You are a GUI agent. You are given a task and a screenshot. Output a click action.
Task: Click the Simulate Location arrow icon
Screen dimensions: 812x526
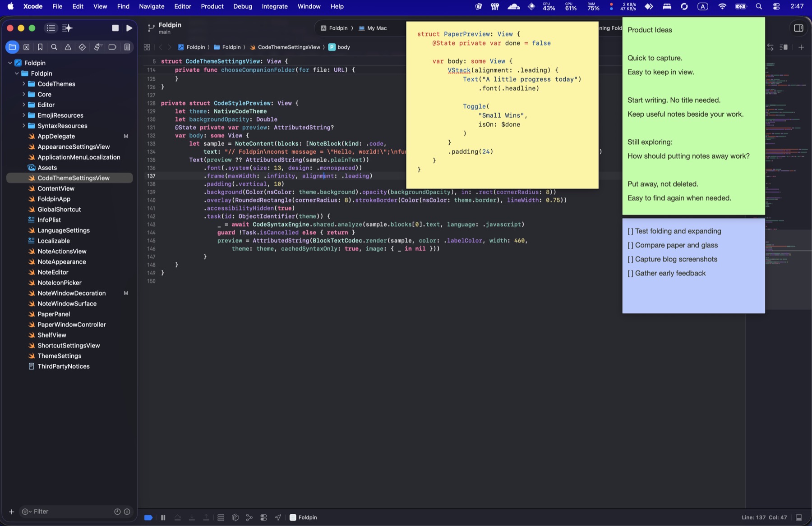[x=278, y=517]
